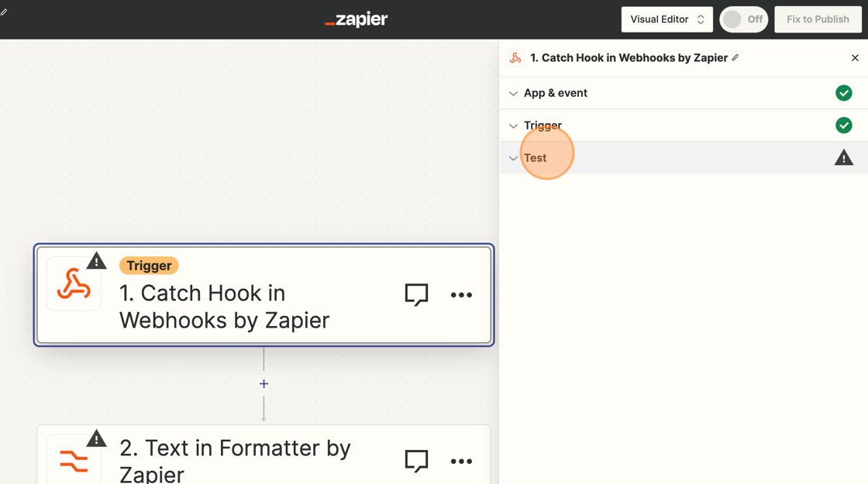Click the App & event green checkmark
The width and height of the screenshot is (868, 484).
[844, 93]
